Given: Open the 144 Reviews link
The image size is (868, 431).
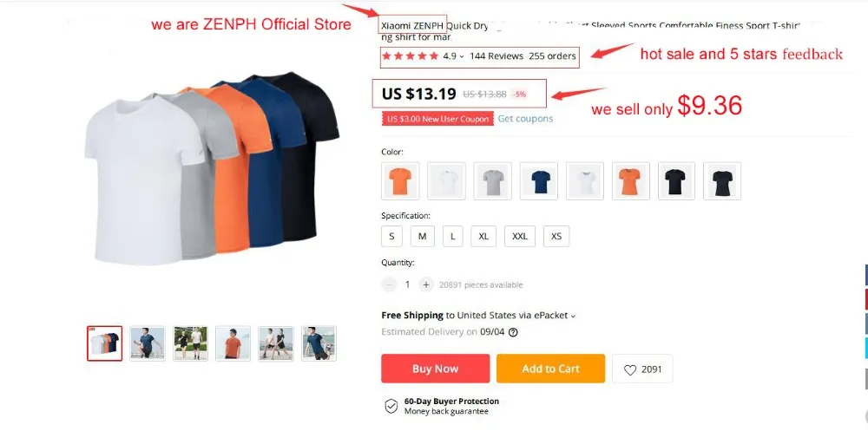Looking at the screenshot, I should tap(496, 56).
